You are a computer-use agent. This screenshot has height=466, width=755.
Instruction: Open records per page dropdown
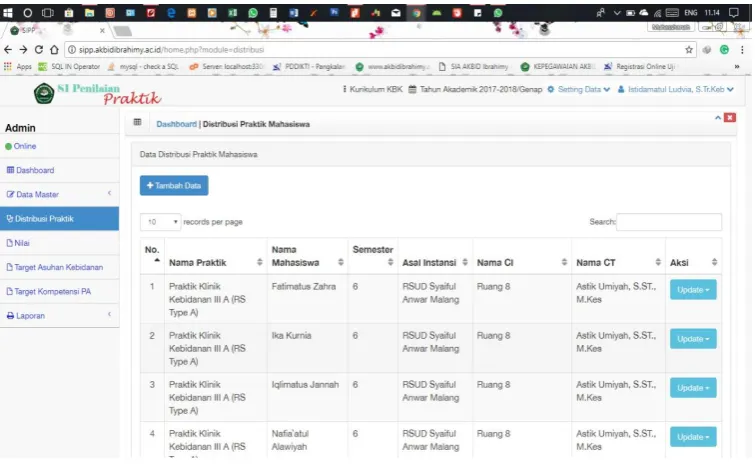160,222
